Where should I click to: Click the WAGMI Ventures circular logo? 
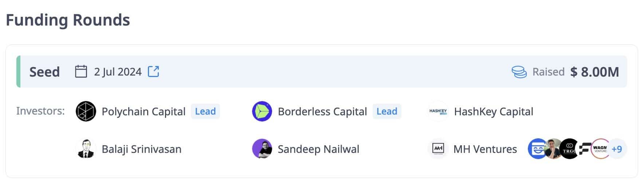pyautogui.click(x=600, y=149)
